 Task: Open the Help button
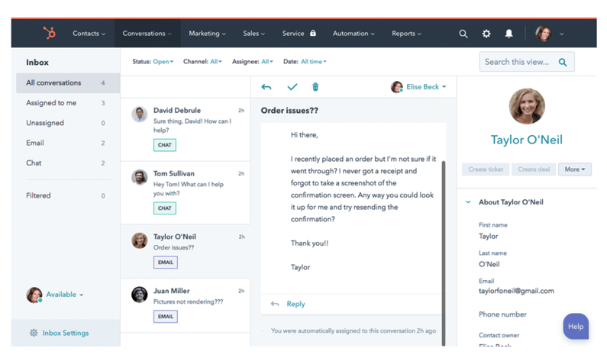coord(576,327)
